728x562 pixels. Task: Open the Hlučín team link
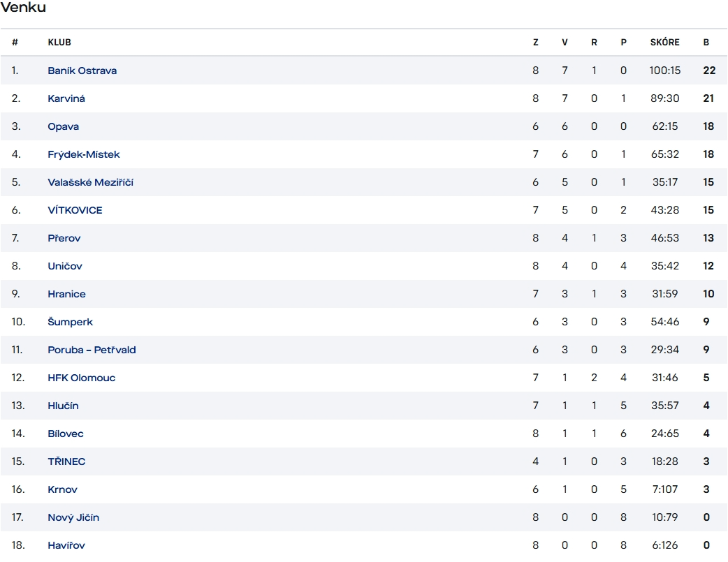pos(63,406)
